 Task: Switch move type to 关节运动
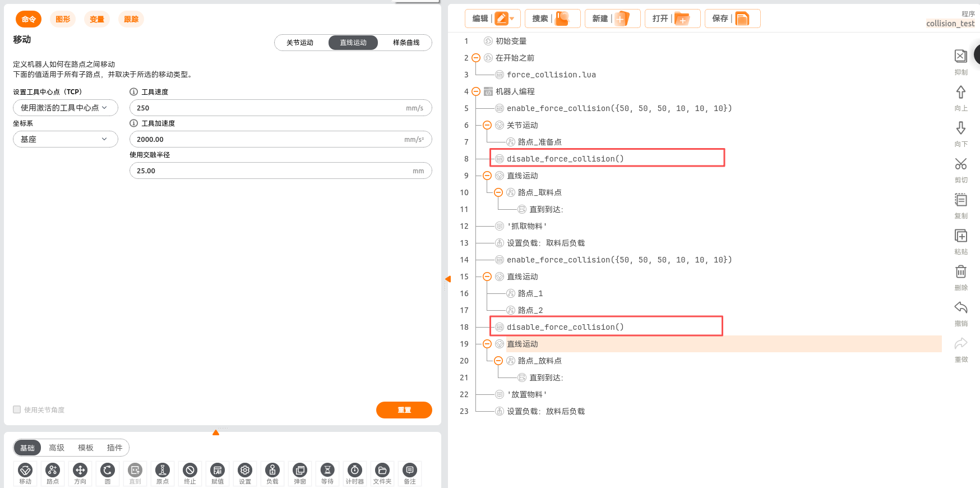tap(300, 43)
